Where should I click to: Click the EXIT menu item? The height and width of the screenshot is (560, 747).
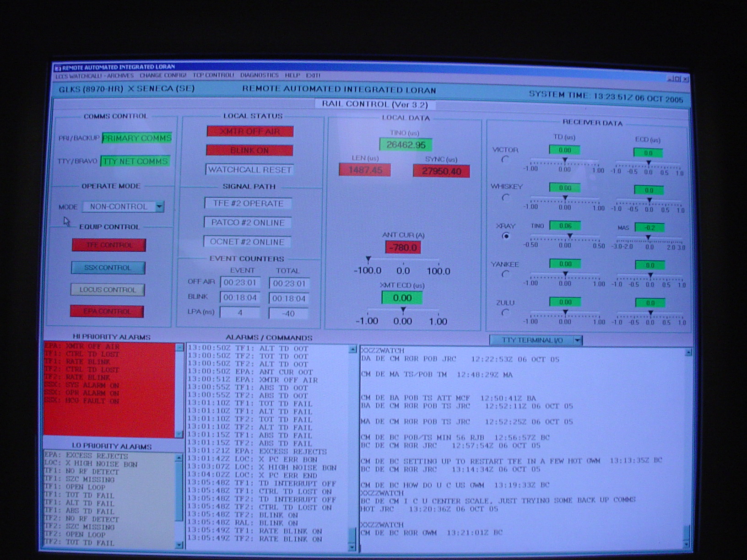click(x=313, y=75)
